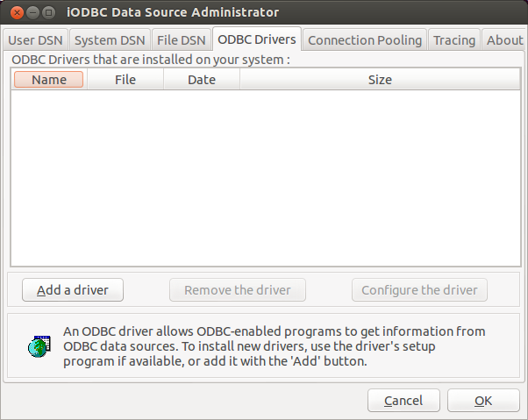528x420 pixels.
Task: Open the About tab
Action: [x=504, y=39]
